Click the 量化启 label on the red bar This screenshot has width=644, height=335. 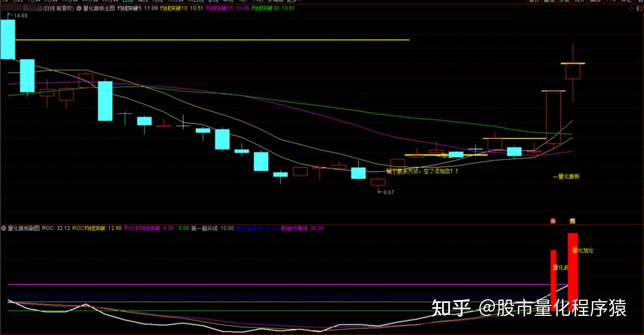(561, 268)
